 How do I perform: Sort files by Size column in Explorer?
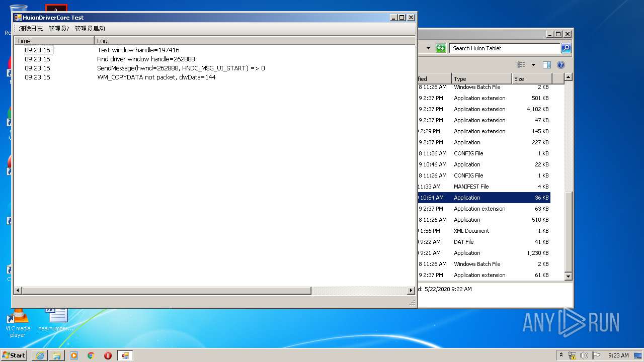tap(532, 78)
